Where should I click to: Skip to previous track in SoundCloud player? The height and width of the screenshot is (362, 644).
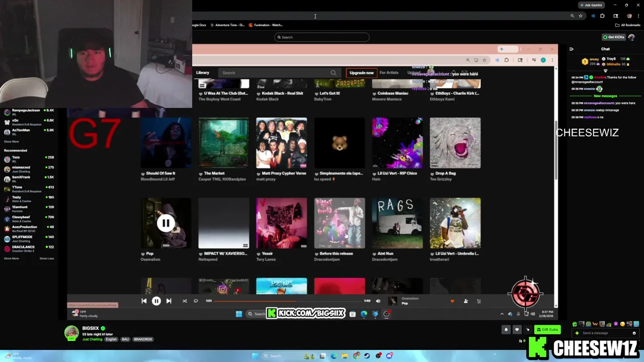tap(144, 301)
